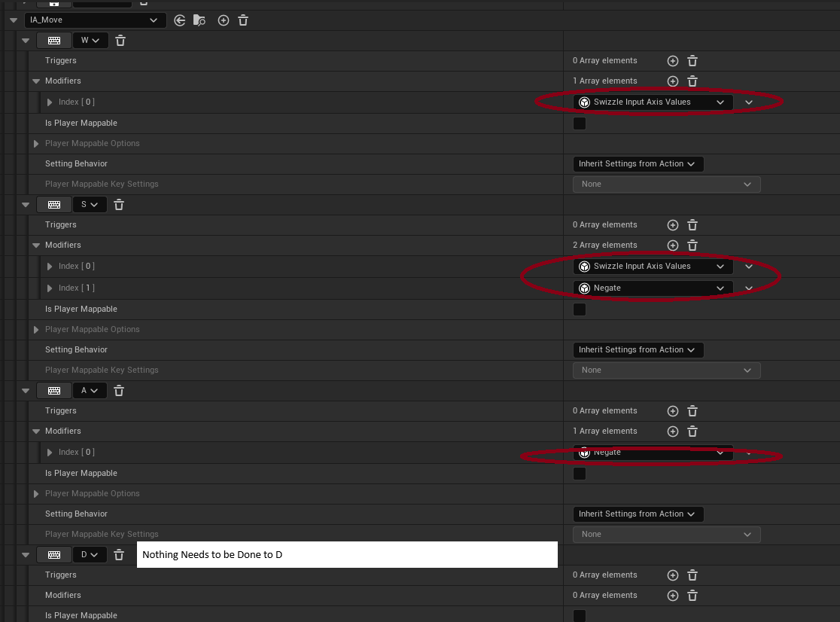Open S key Setting Behavior dropdown

point(638,350)
